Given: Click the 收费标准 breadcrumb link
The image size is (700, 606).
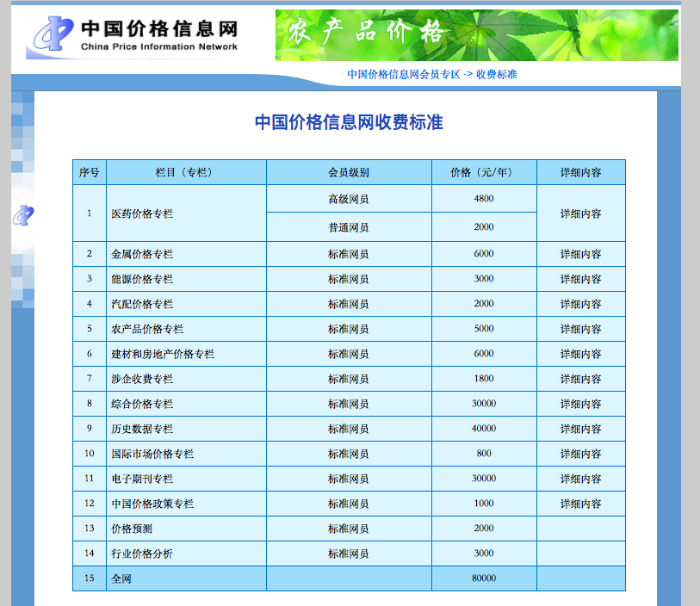Looking at the screenshot, I should (497, 75).
